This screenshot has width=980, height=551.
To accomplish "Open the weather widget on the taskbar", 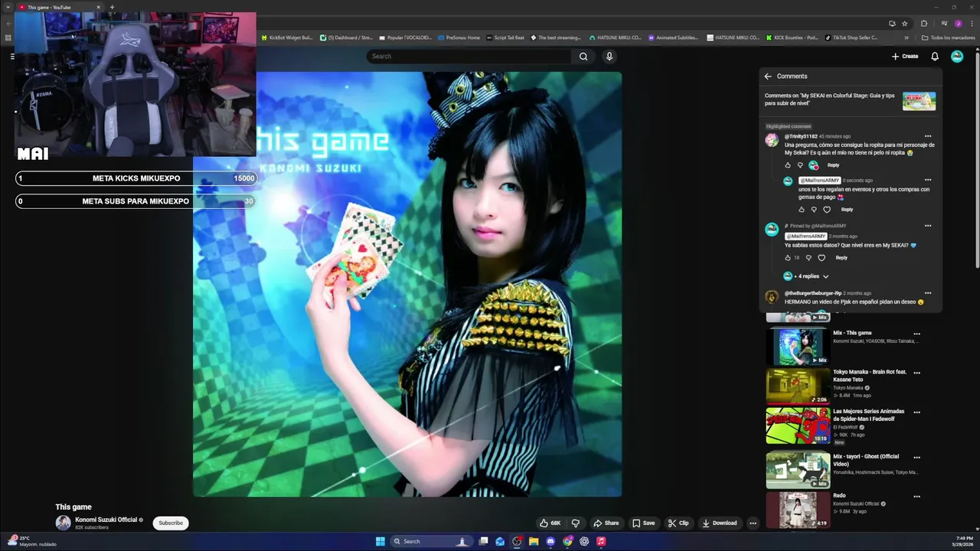I will [31, 541].
